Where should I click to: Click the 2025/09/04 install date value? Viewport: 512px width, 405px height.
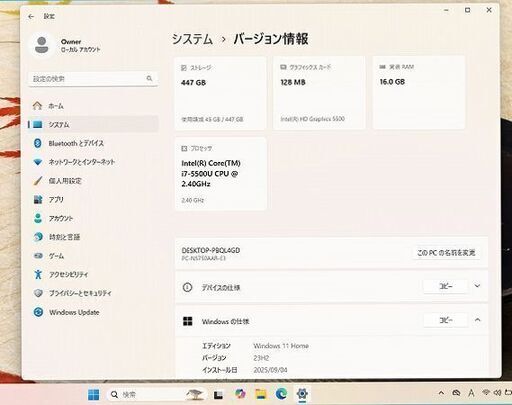(270, 370)
